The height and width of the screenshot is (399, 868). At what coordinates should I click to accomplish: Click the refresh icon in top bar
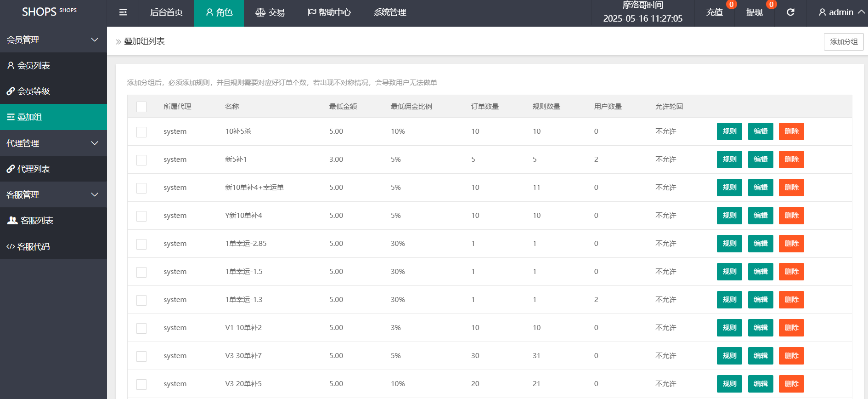coord(790,12)
